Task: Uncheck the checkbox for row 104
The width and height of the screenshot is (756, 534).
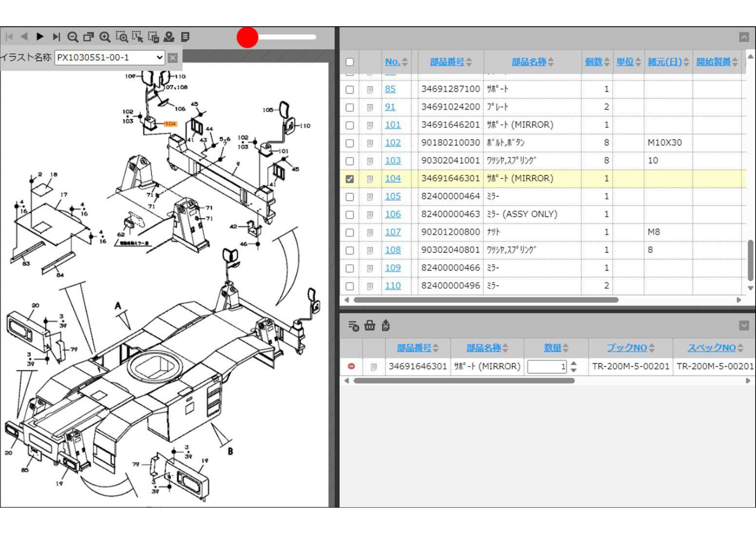Action: click(350, 179)
